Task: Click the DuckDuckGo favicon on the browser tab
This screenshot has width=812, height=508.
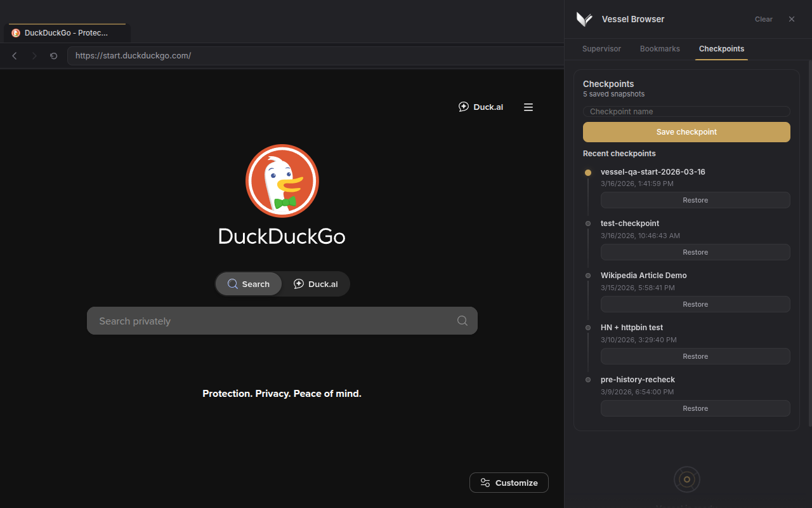Action: click(16, 33)
